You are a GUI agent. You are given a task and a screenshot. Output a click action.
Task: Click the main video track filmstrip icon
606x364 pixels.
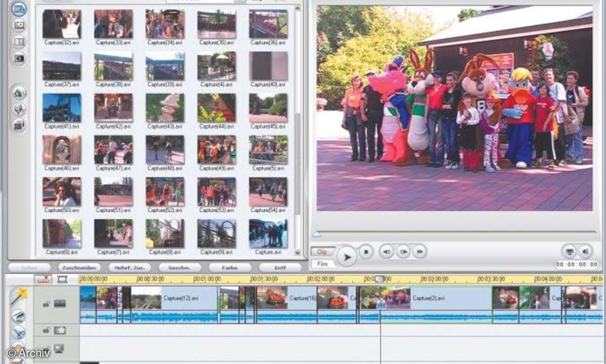click(60, 304)
